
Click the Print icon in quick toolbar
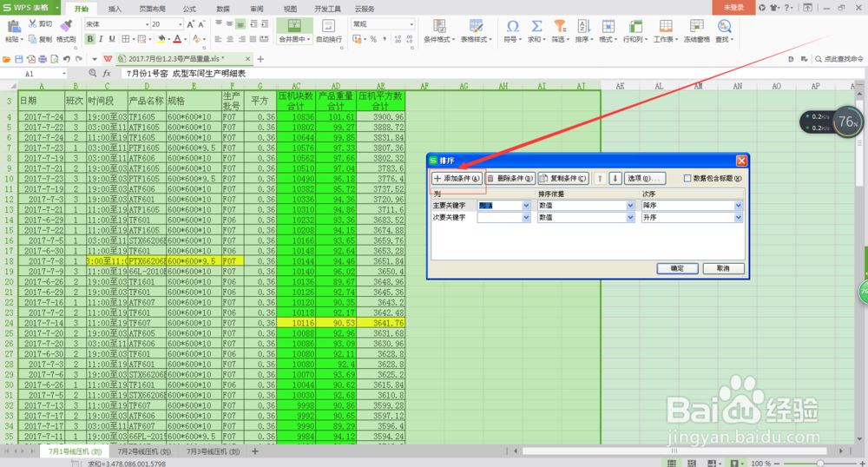click(43, 59)
